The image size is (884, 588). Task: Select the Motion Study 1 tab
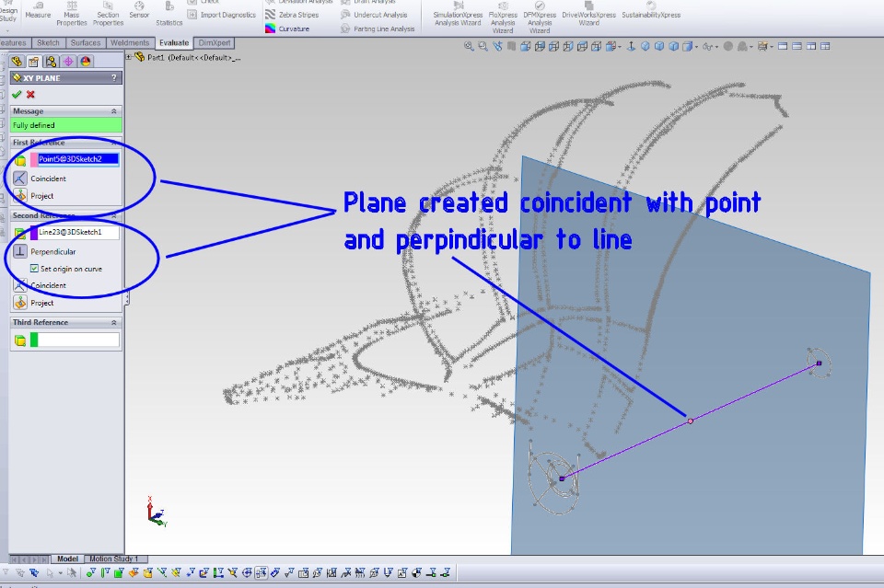116,559
